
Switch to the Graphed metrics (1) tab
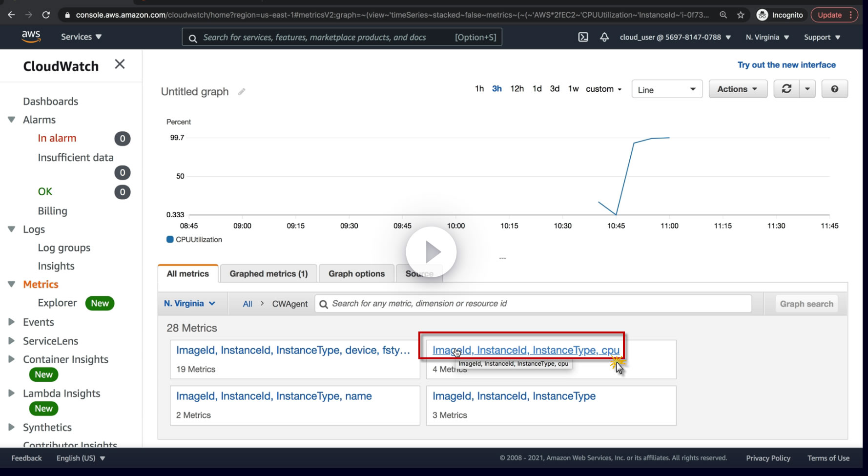click(269, 274)
